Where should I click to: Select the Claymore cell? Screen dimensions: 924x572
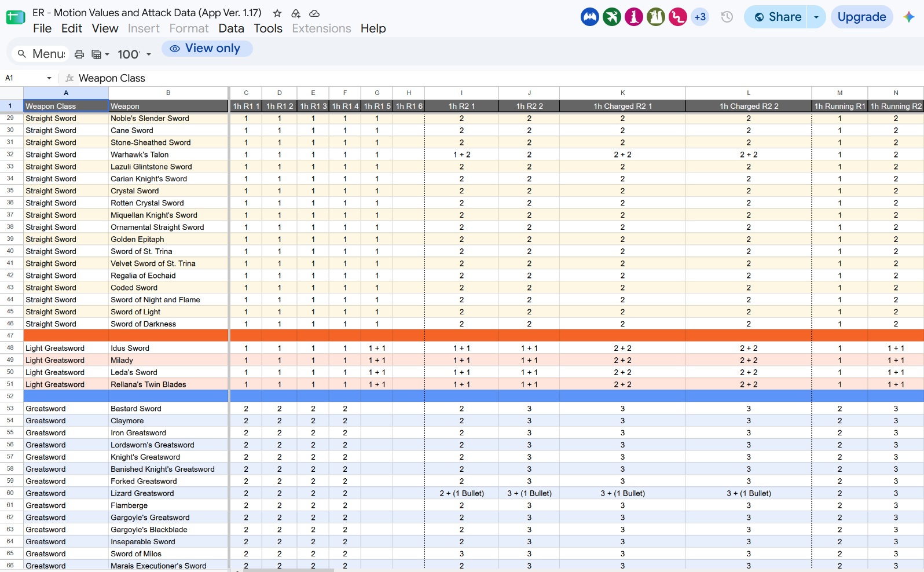tap(168, 421)
